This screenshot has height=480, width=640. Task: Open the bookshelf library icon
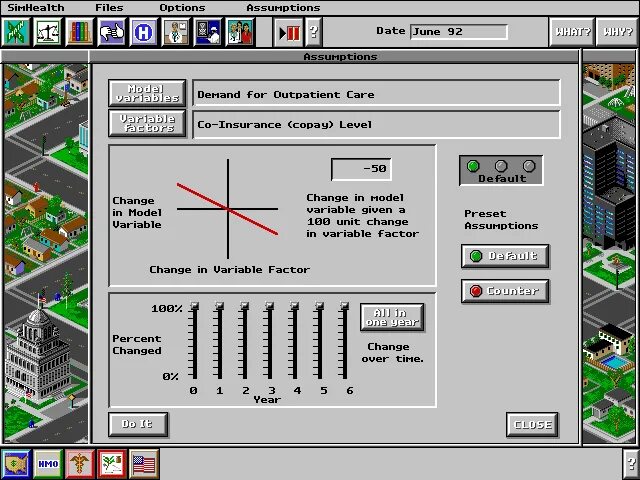tap(80, 32)
